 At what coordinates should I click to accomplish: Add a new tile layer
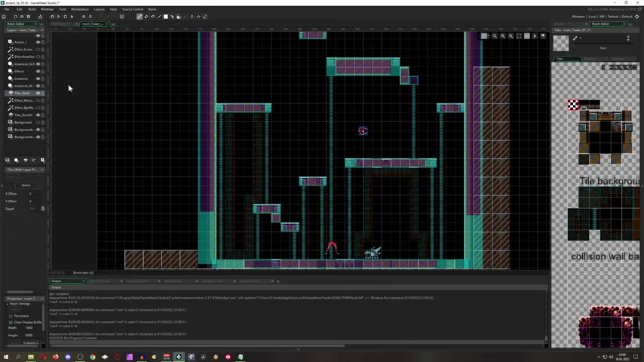(x=25, y=160)
